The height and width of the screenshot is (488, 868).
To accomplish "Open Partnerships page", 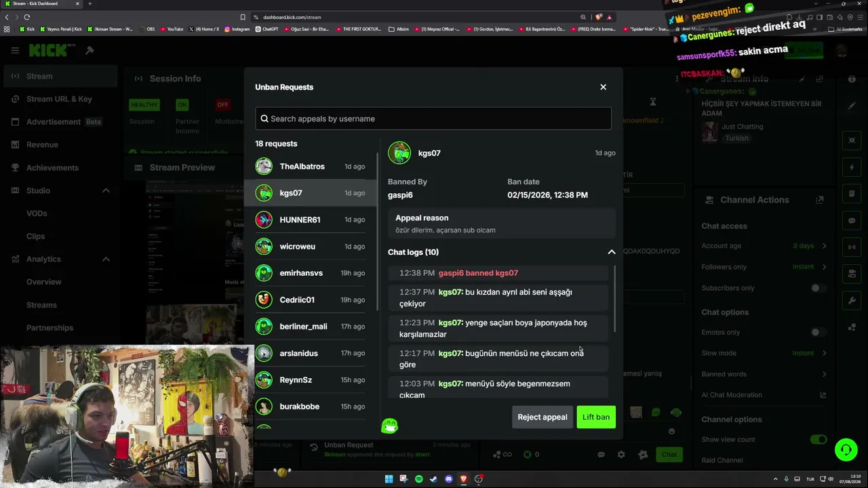I will [x=50, y=327].
